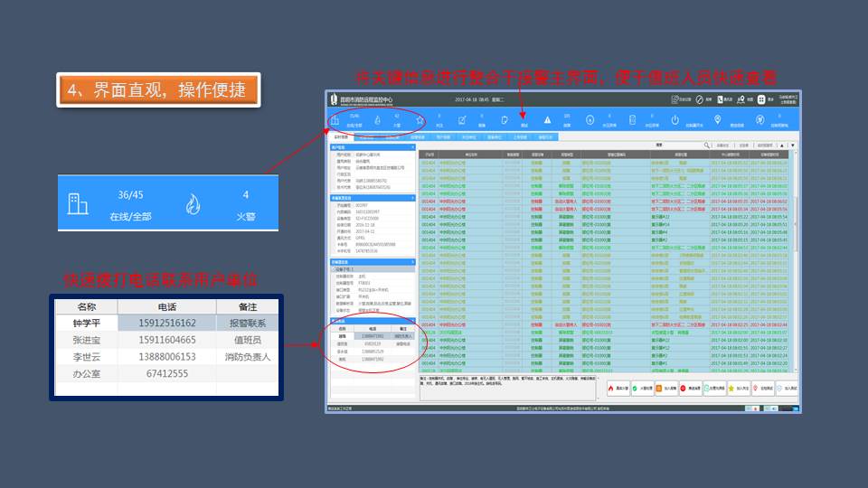Screen dimensions: 868x488
Task: Click the magnifier search icon above the alarm table
Action: (707, 145)
